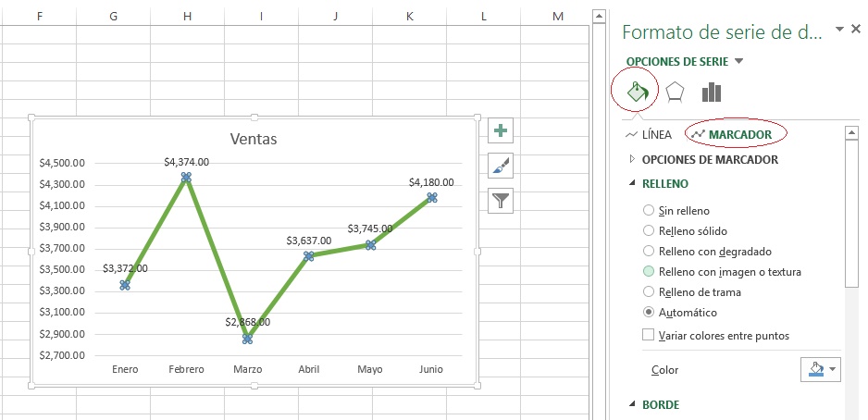Screen dimensions: 868x420
Task: Open the Chart Filters funnel button
Action: pyautogui.click(x=501, y=200)
